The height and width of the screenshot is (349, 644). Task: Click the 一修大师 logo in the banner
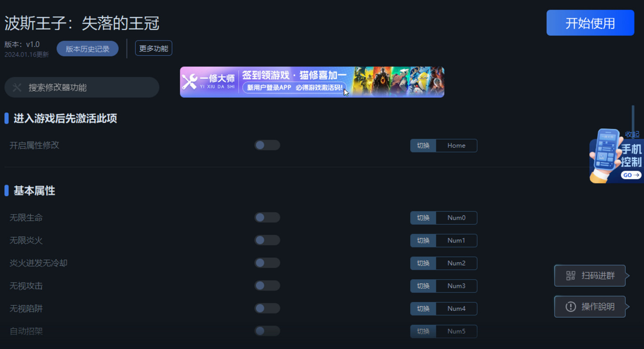[209, 82]
